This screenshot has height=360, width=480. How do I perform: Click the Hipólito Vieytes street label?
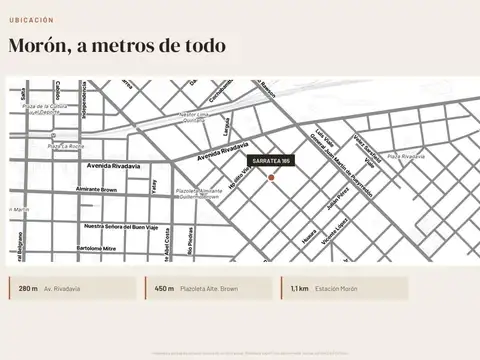(x=239, y=178)
